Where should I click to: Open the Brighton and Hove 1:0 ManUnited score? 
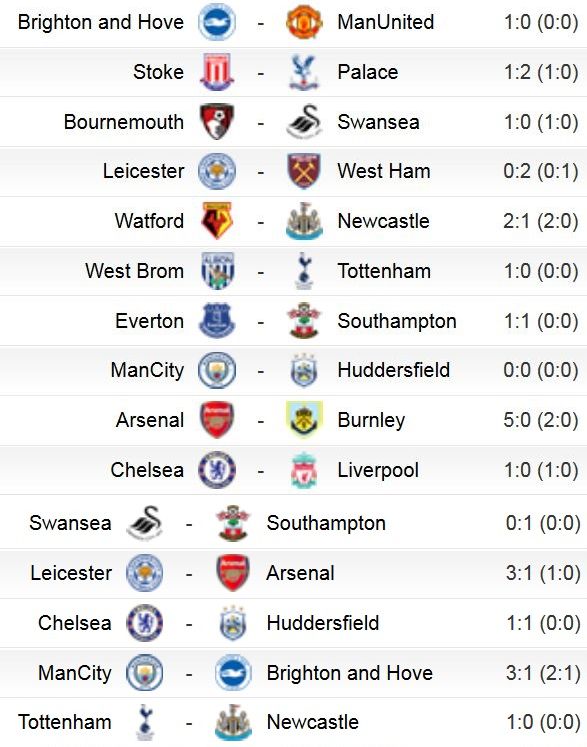point(541,22)
